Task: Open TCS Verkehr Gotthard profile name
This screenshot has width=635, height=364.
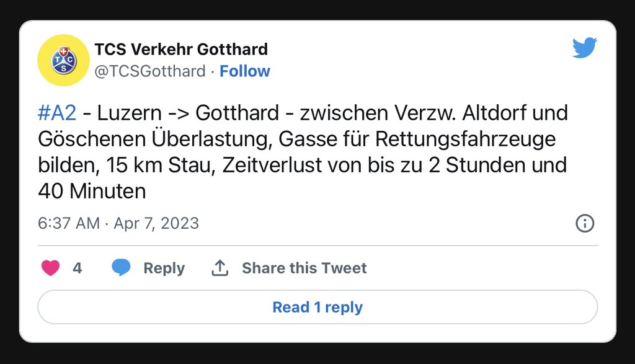Action: [181, 50]
